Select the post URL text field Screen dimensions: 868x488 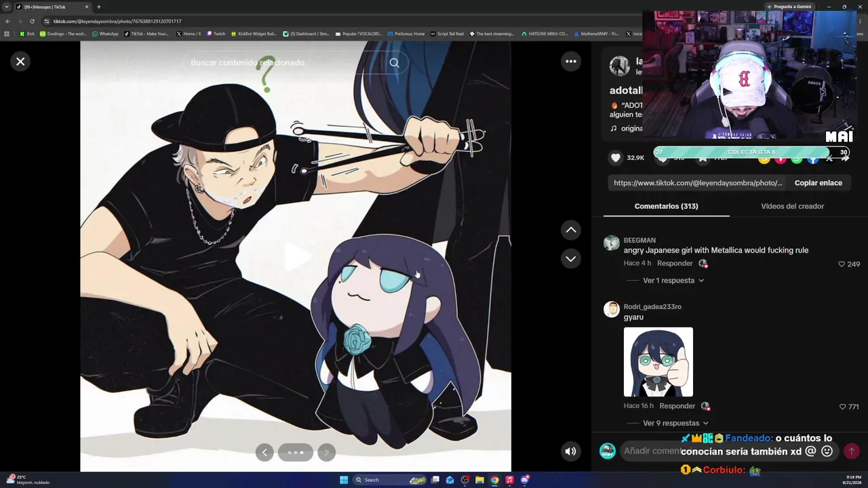pyautogui.click(x=698, y=183)
